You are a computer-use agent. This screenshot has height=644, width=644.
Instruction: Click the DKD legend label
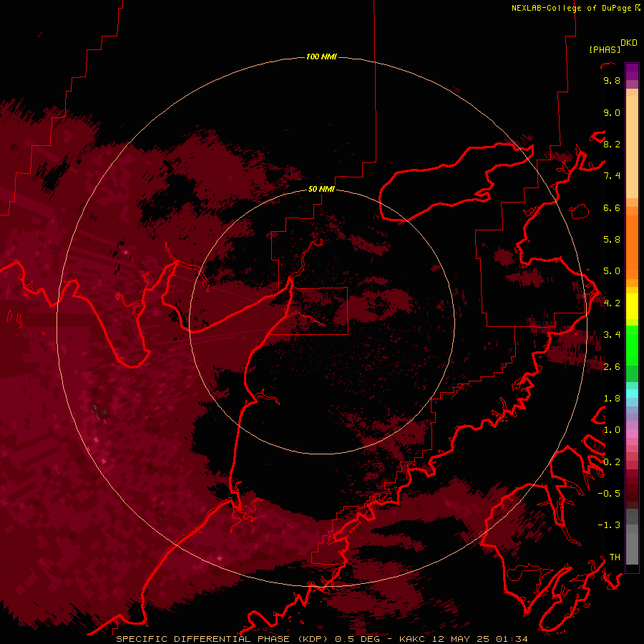[x=629, y=43]
